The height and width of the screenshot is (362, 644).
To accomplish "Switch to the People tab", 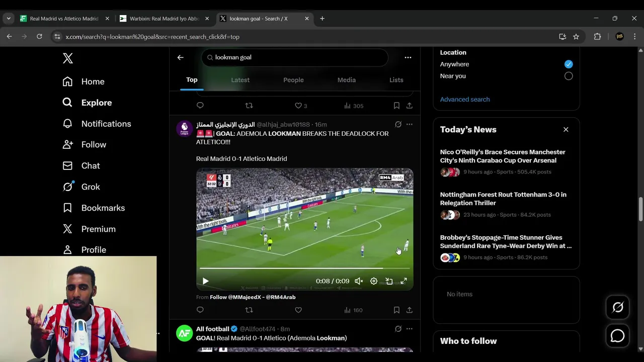I will 293,80.
